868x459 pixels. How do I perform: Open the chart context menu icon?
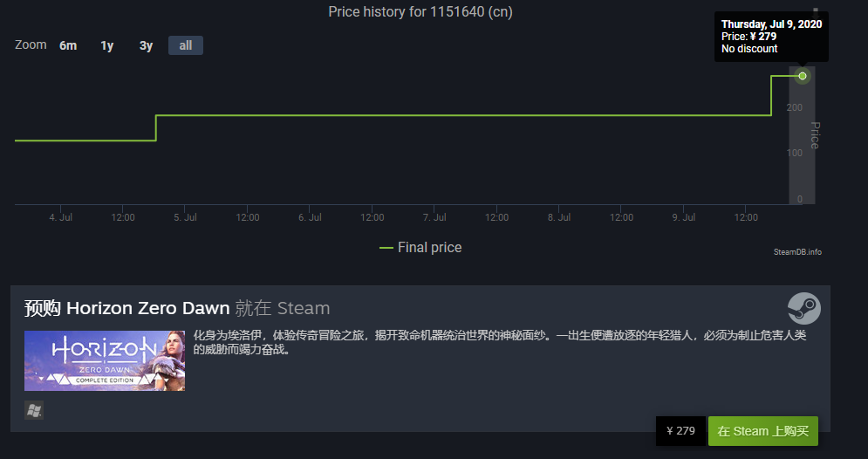(x=816, y=11)
